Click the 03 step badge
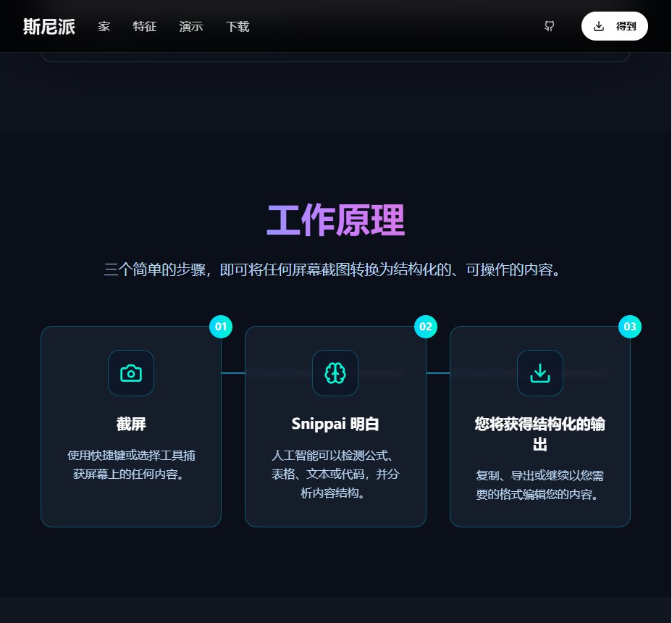 [630, 327]
